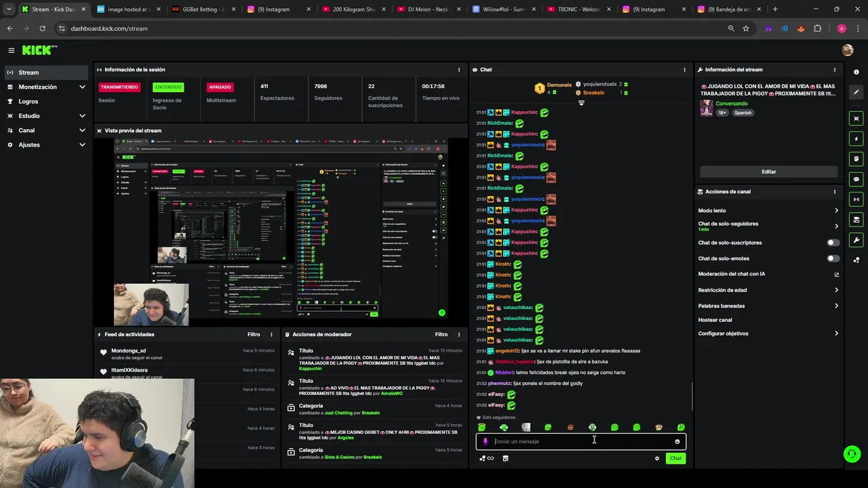Select Stream in left sidebar
Viewport: 868px width, 488px height.
[x=46, y=73]
